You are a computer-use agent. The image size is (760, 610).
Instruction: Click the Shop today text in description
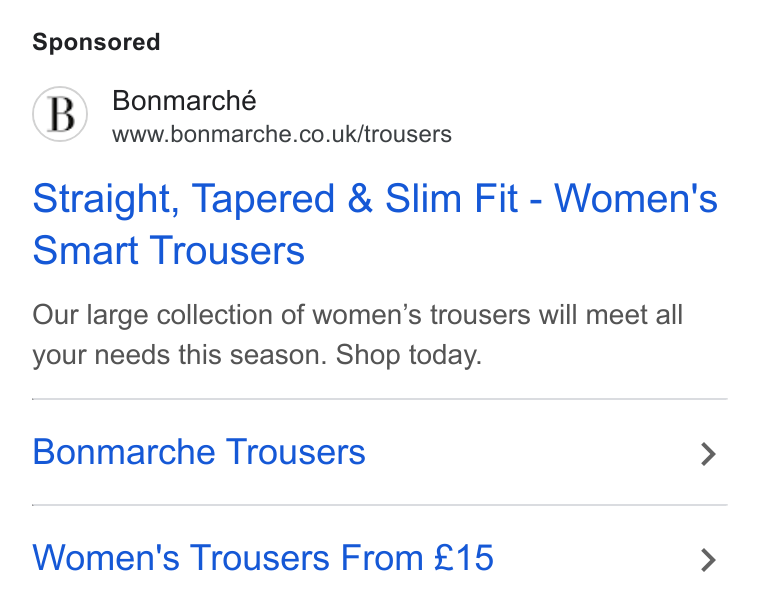click(x=409, y=355)
